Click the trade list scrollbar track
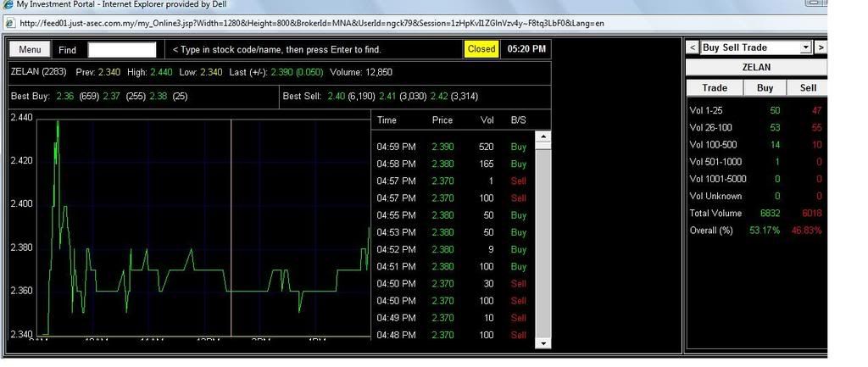 click(x=543, y=237)
